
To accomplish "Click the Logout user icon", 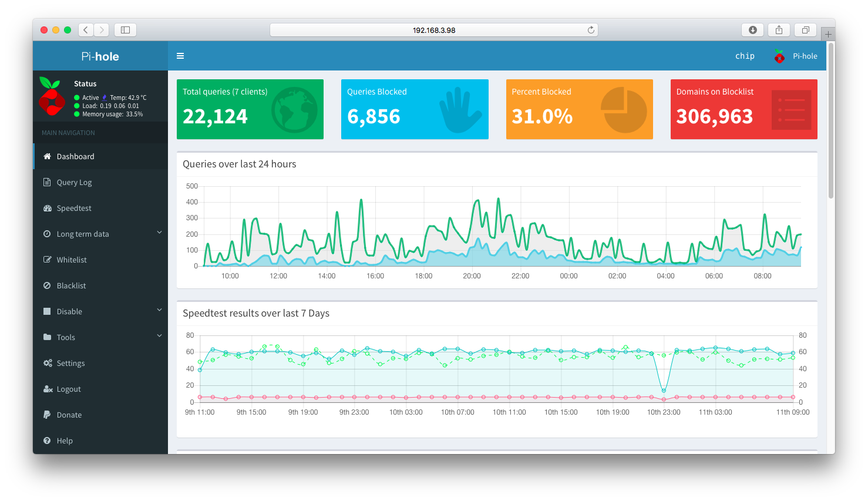I will [48, 389].
